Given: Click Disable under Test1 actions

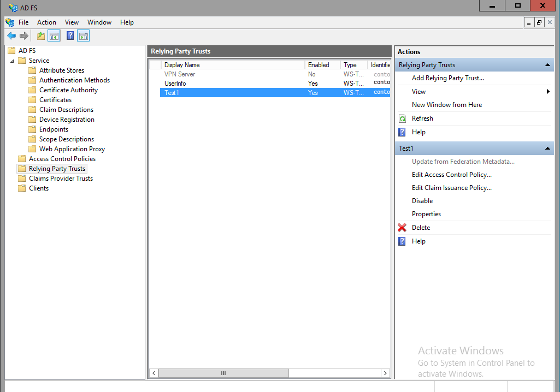Looking at the screenshot, I should point(422,200).
